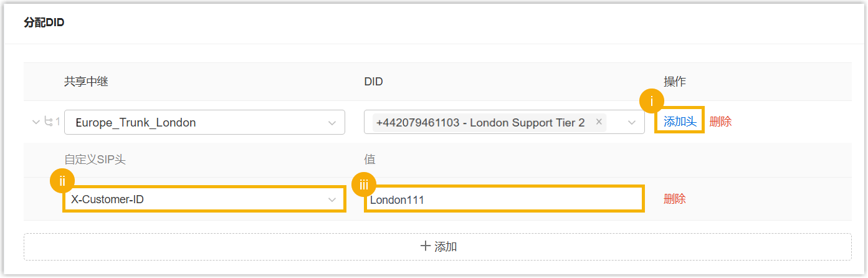Click the 自定义SIP头 column label
868x278 pixels.
tap(95, 159)
